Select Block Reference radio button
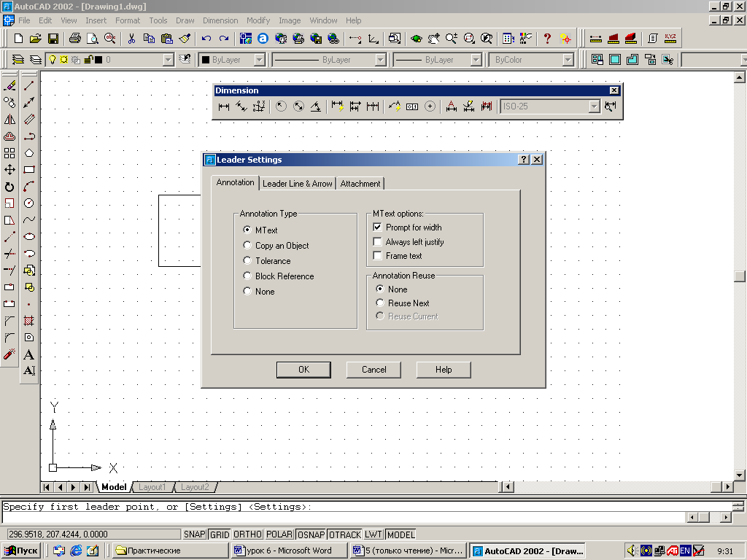Viewport: 747px width, 560px height. click(247, 275)
